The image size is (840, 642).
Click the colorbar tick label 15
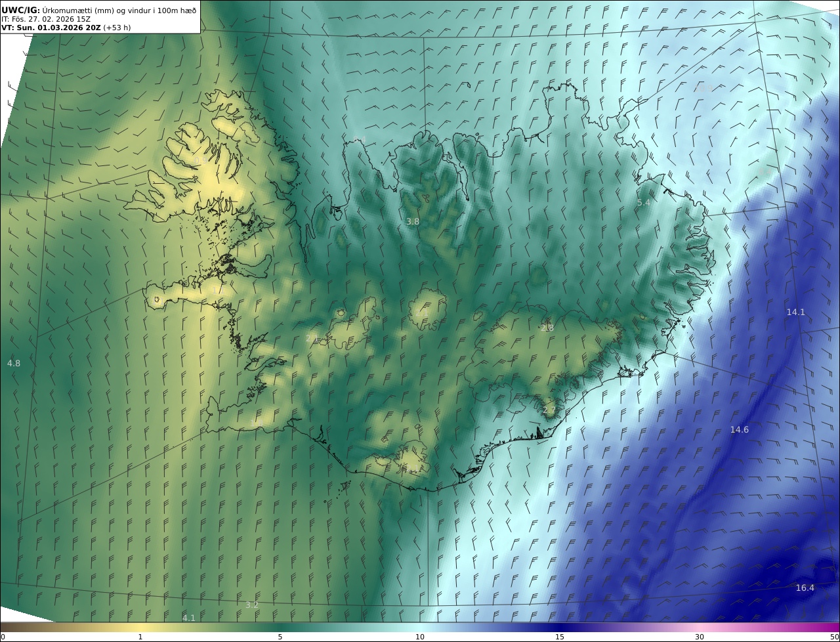click(560, 637)
